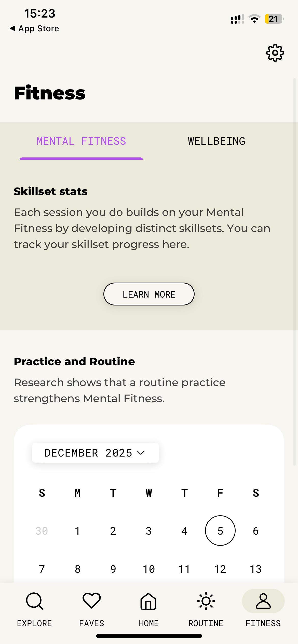This screenshot has width=298, height=644.
Task: Click the chevron beside December 2025
Action: pos(141,453)
